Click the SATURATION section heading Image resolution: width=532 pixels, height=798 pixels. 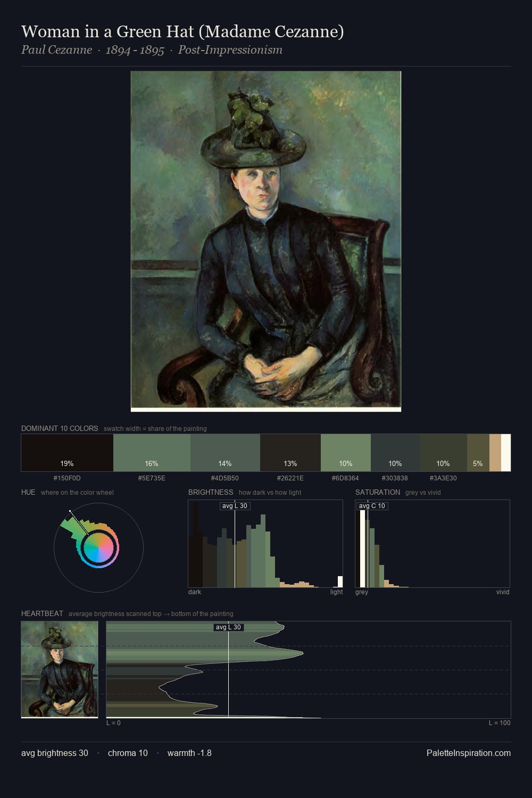click(x=378, y=492)
